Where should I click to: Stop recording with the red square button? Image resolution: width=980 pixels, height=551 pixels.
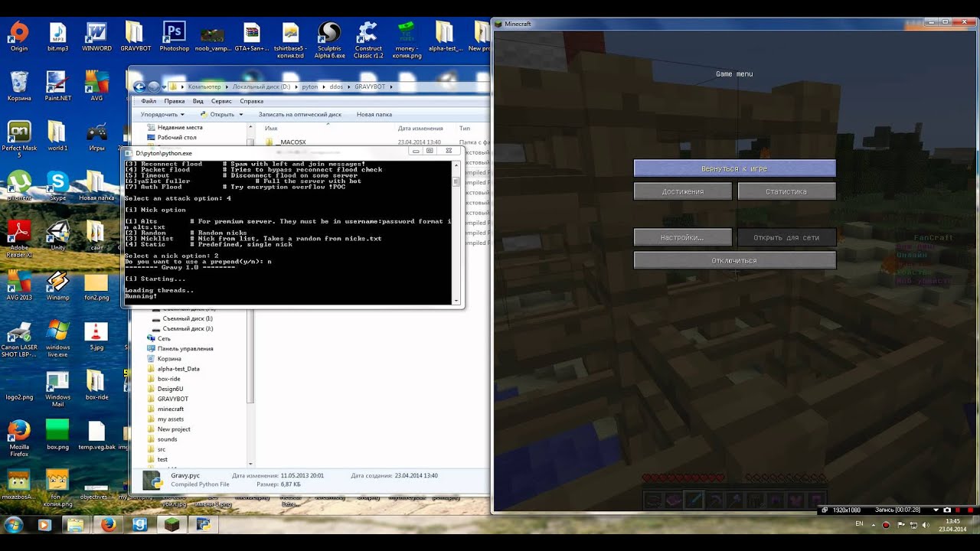pos(971,510)
